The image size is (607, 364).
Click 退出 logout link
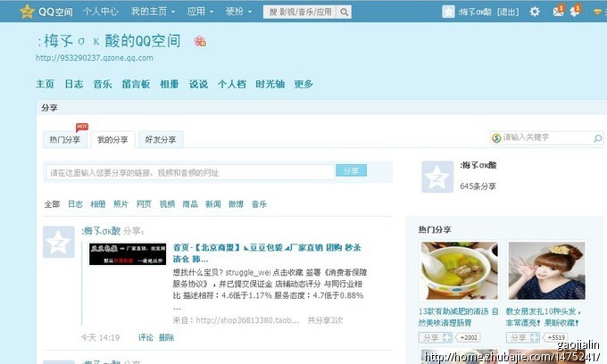point(508,12)
